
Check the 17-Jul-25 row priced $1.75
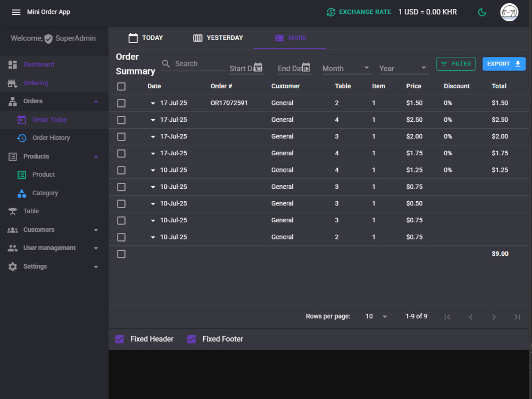click(121, 154)
